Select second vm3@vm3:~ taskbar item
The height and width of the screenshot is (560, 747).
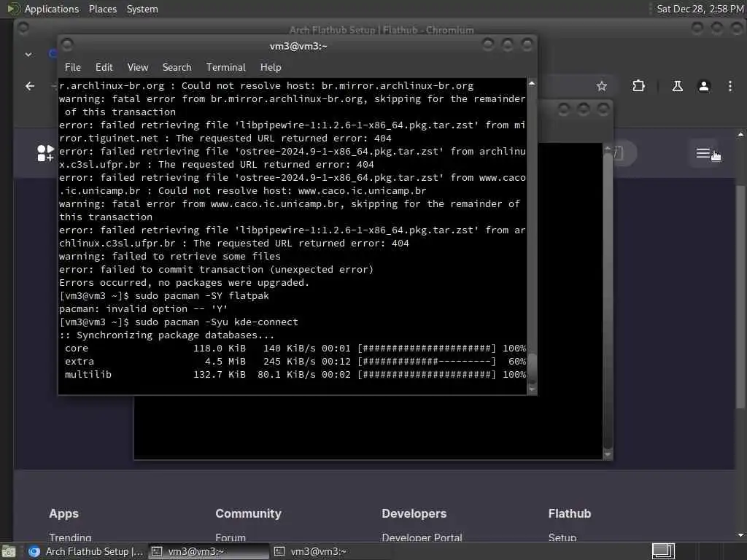coord(330,551)
